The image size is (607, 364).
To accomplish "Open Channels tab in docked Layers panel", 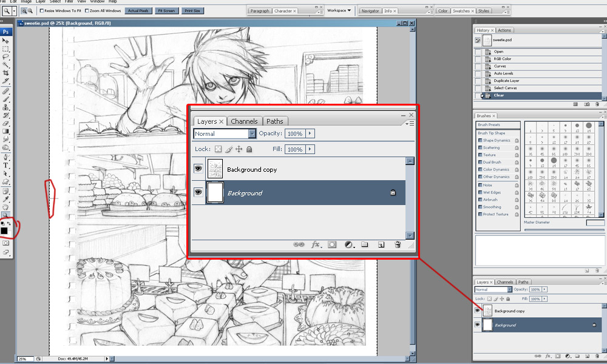I will [505, 282].
